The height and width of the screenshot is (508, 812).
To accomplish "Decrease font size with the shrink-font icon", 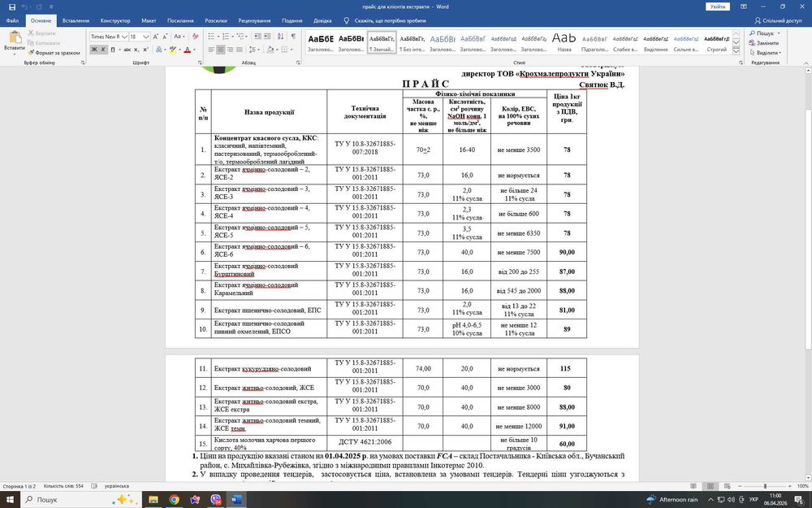I will pos(165,37).
